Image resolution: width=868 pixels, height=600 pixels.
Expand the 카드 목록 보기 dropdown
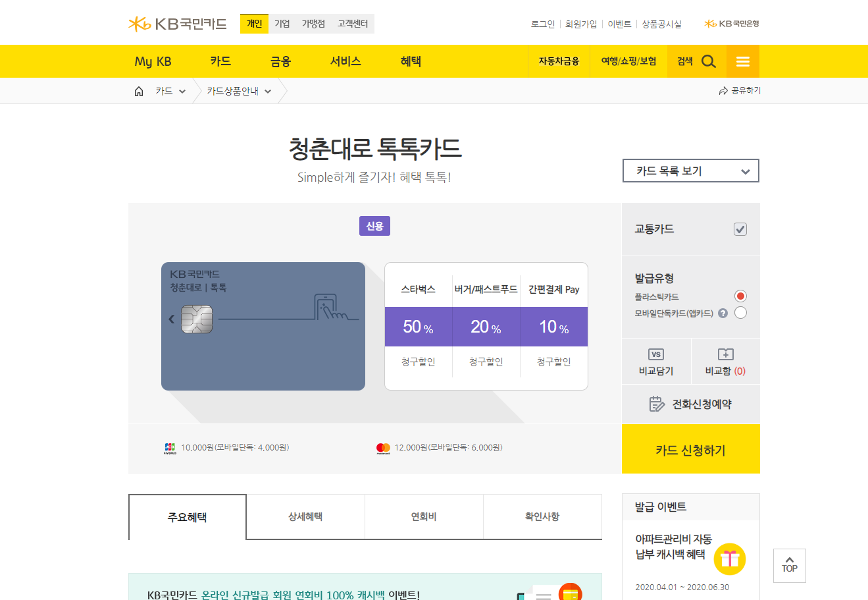pos(690,171)
